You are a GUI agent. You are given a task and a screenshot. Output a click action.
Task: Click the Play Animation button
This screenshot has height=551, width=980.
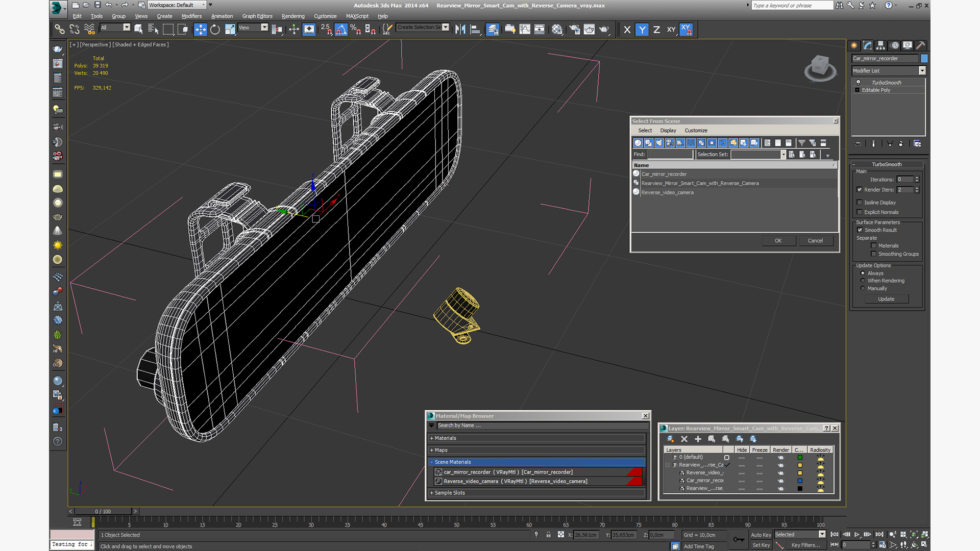coord(857,534)
